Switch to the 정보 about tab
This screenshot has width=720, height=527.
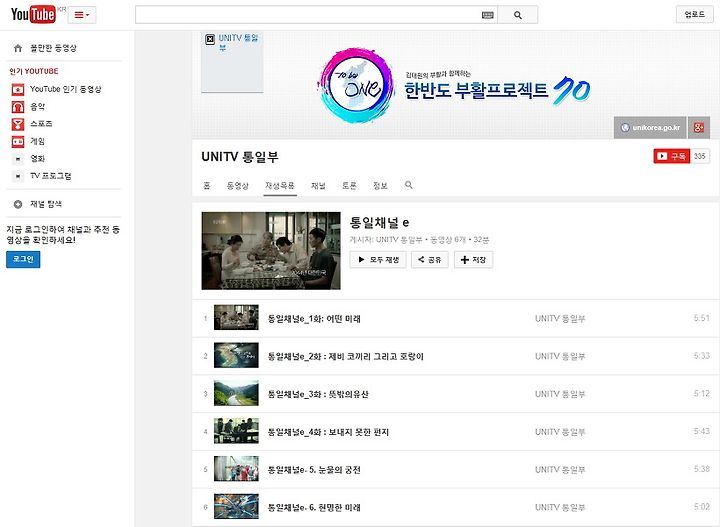coord(380,185)
